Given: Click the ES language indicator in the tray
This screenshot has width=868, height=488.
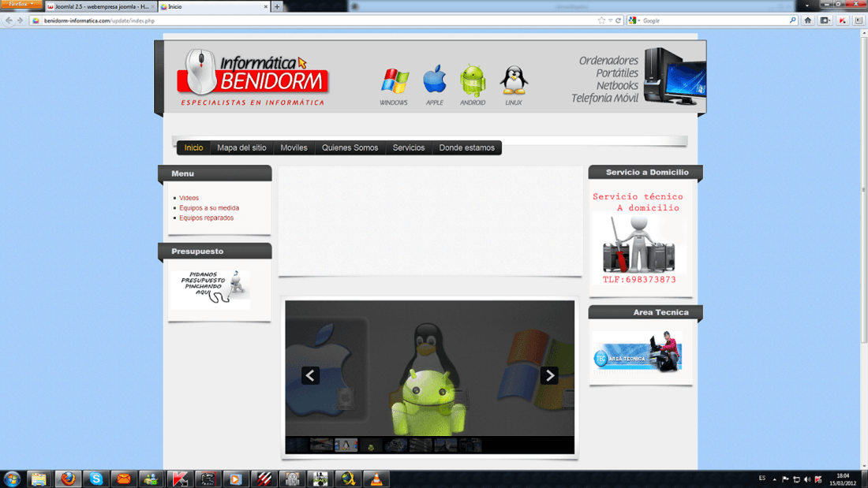Looking at the screenshot, I should point(762,479).
